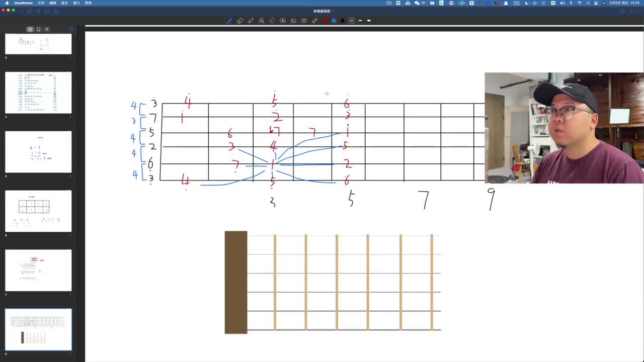Screen dimensions: 644x362
Task: Set the medium stroke width
Action: (x=360, y=21)
